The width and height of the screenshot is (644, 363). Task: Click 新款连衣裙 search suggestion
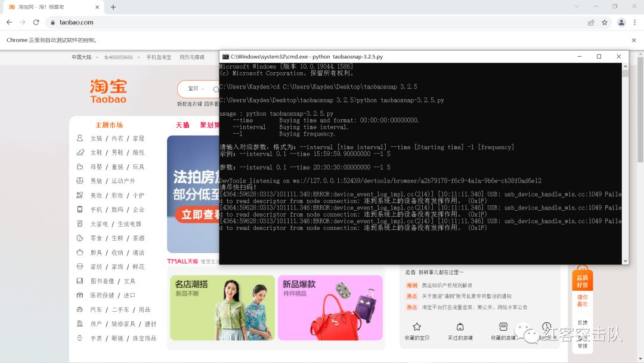click(x=190, y=104)
